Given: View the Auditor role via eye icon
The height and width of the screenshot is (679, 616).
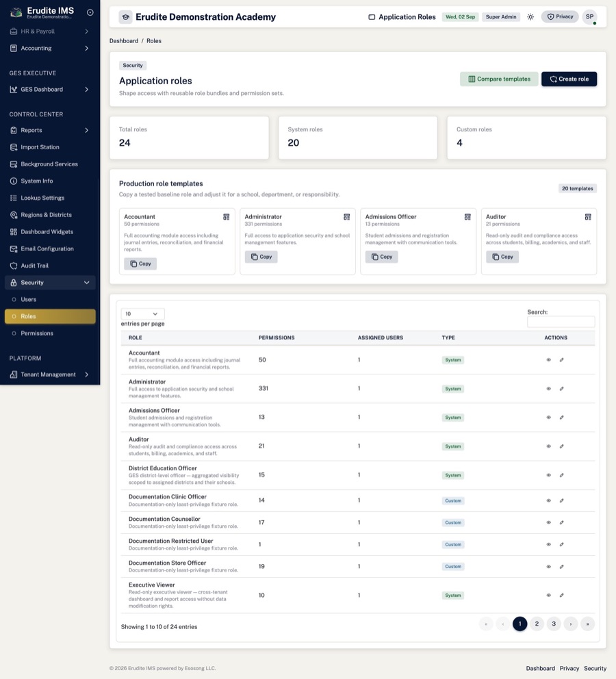Looking at the screenshot, I should click(548, 446).
